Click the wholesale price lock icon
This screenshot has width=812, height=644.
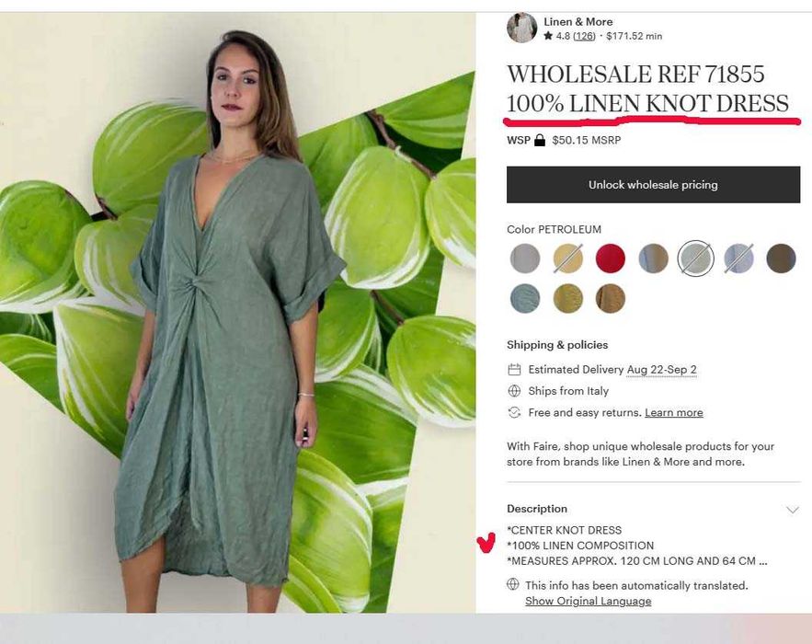click(x=540, y=141)
